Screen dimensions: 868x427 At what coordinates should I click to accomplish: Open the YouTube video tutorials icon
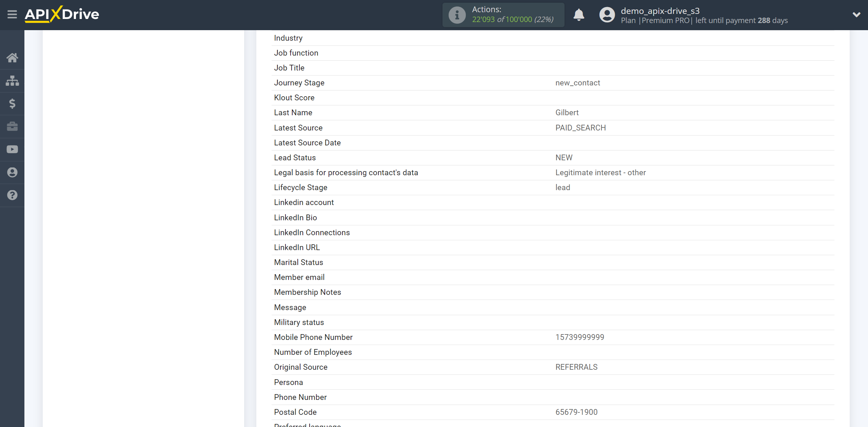pos(12,149)
